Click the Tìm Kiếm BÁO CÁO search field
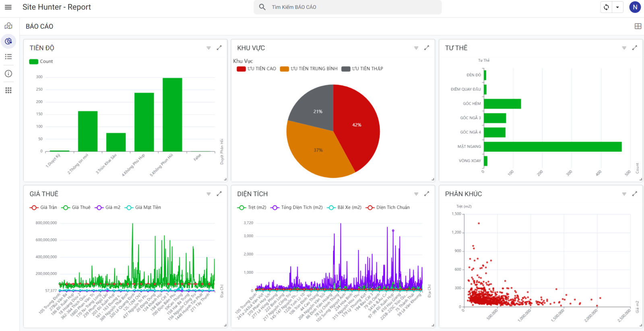The height and width of the screenshot is (331, 644). click(350, 7)
